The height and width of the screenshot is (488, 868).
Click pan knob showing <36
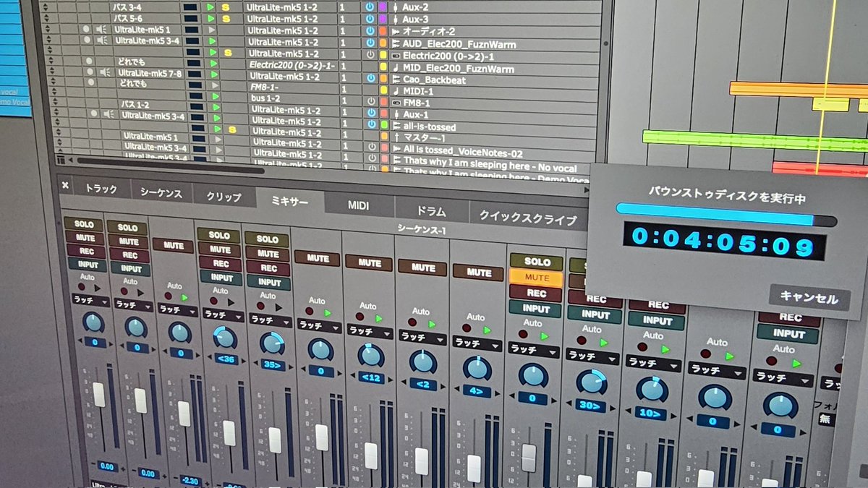point(224,338)
